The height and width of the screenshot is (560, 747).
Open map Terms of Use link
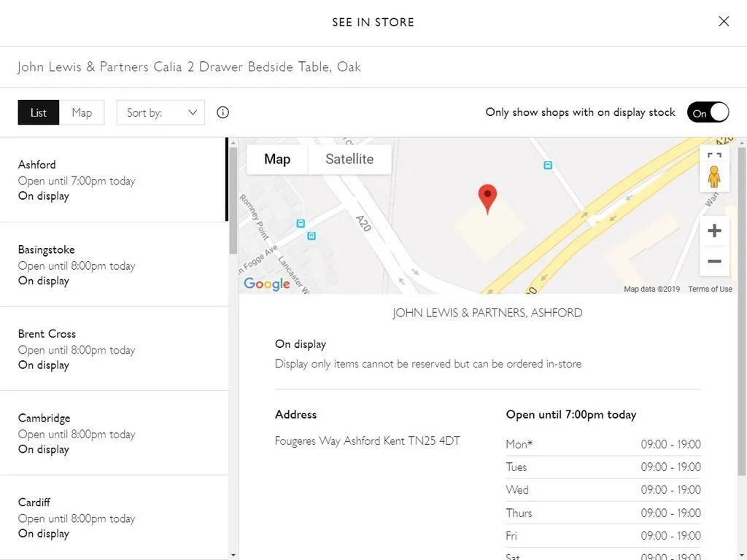click(710, 289)
